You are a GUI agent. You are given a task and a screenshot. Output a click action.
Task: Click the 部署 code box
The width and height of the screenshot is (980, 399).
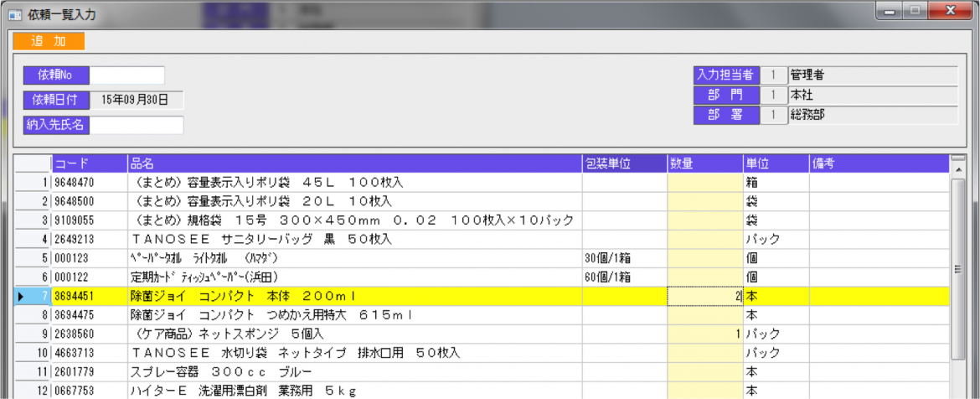773,115
